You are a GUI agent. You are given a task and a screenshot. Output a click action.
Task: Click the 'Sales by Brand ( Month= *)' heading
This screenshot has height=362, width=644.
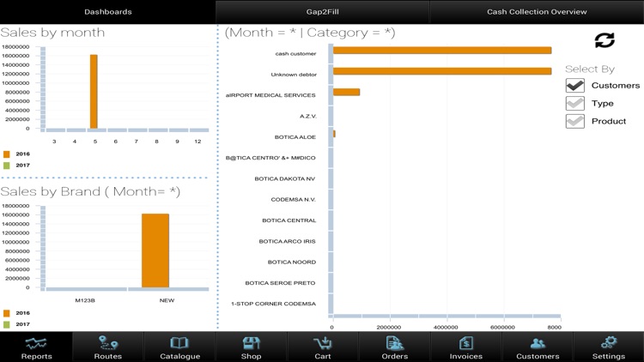point(90,191)
